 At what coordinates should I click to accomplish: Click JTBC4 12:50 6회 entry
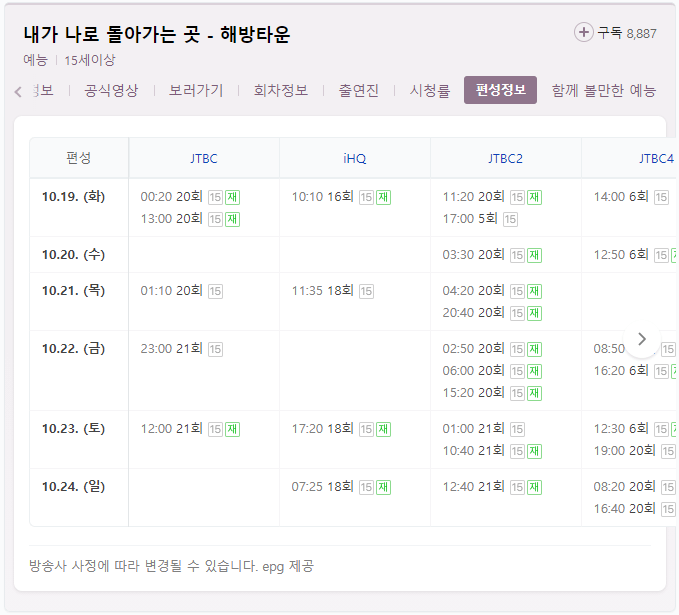click(x=621, y=254)
